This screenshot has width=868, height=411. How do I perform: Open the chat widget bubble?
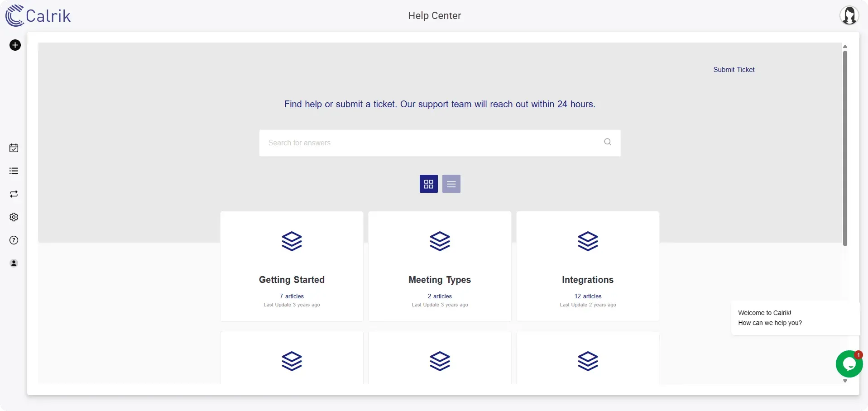pos(849,364)
